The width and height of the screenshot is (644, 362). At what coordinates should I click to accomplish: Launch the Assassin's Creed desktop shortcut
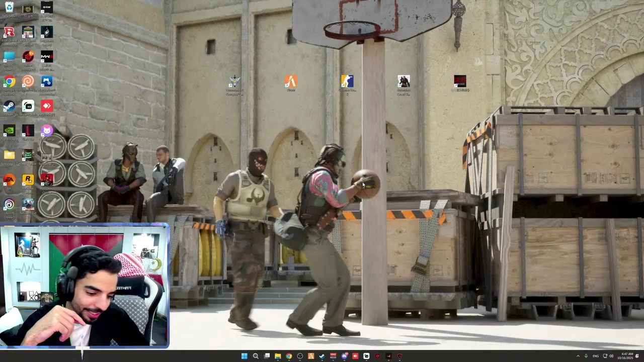(x=404, y=84)
